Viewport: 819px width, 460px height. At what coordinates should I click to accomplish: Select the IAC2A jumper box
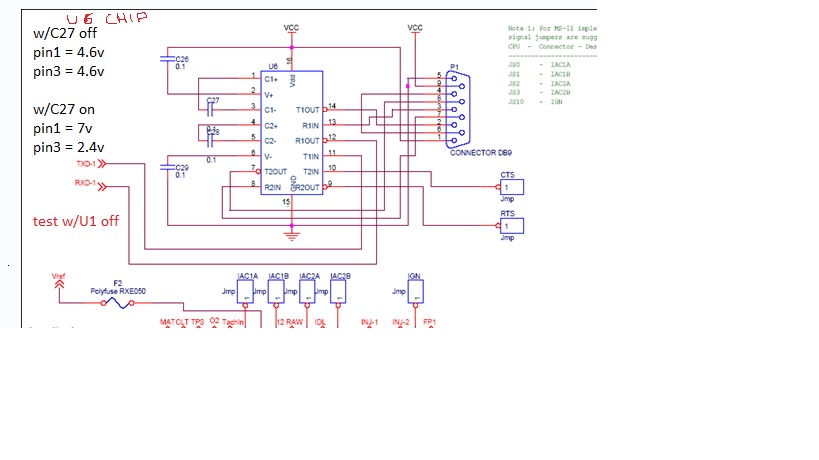pos(307,292)
